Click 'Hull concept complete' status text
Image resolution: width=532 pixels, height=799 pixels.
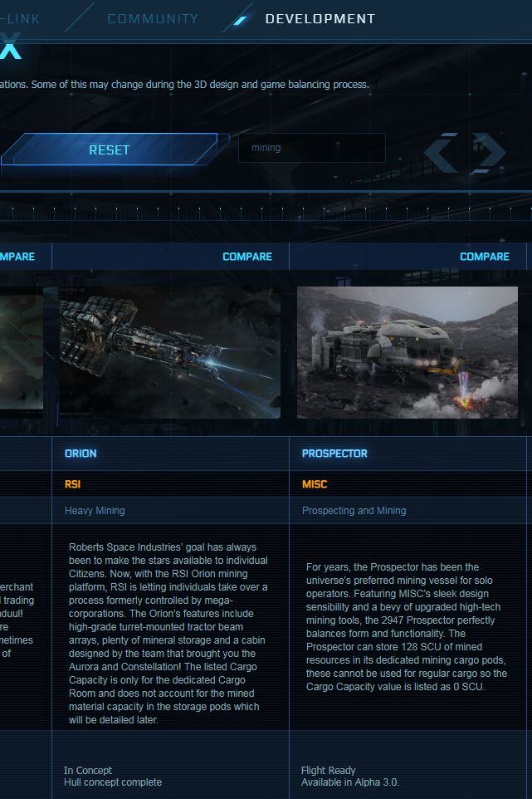point(113,782)
